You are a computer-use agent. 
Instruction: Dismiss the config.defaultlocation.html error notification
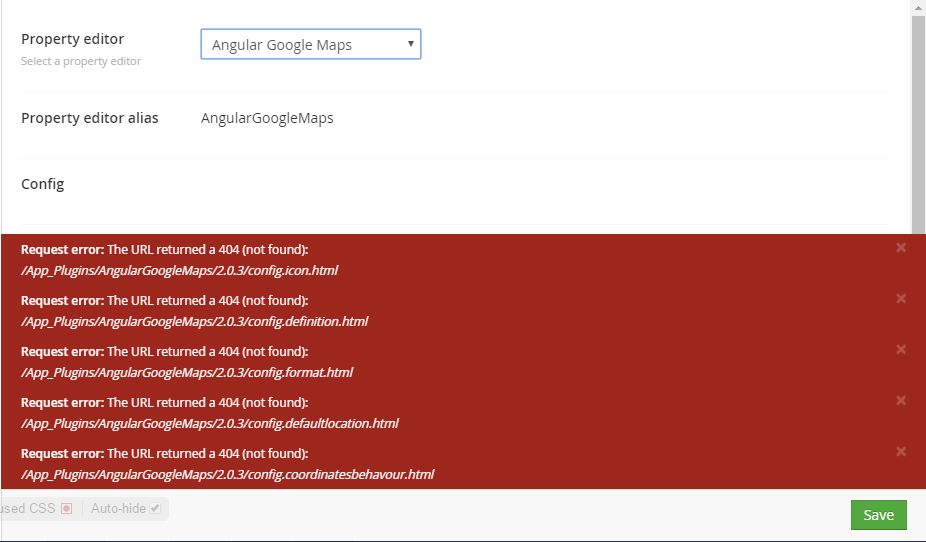click(901, 400)
